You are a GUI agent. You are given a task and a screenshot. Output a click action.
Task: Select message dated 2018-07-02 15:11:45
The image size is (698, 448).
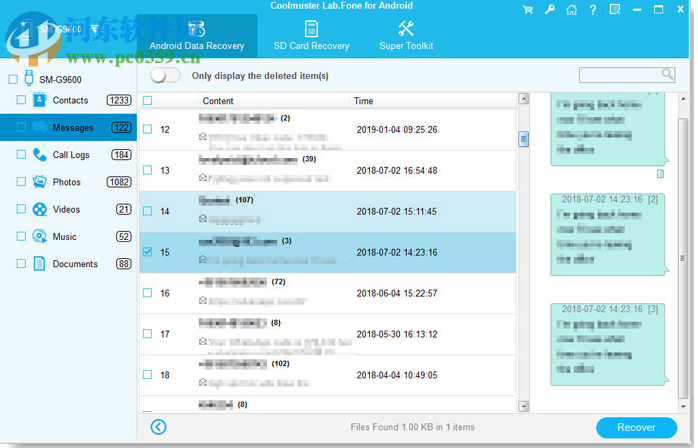(x=328, y=212)
